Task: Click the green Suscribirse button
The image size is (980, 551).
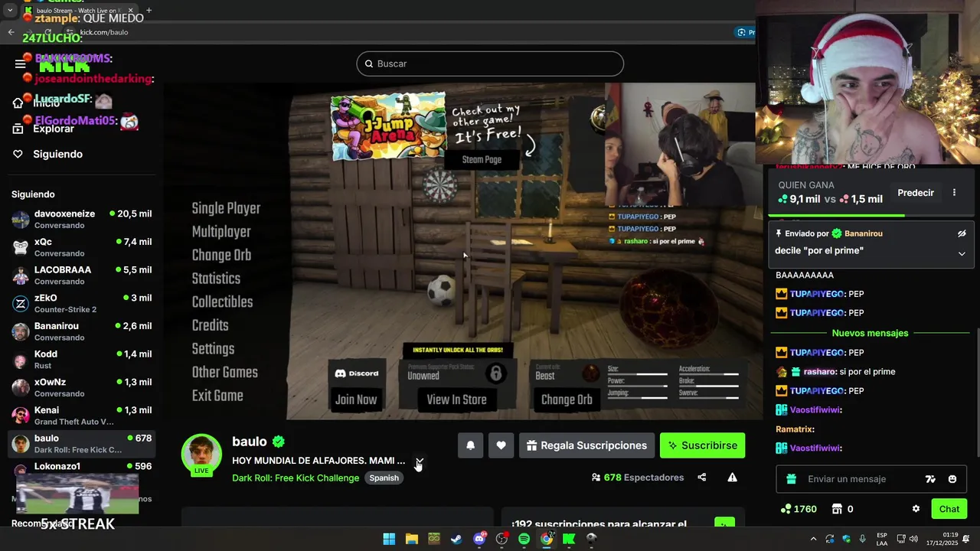Action: [x=702, y=445]
